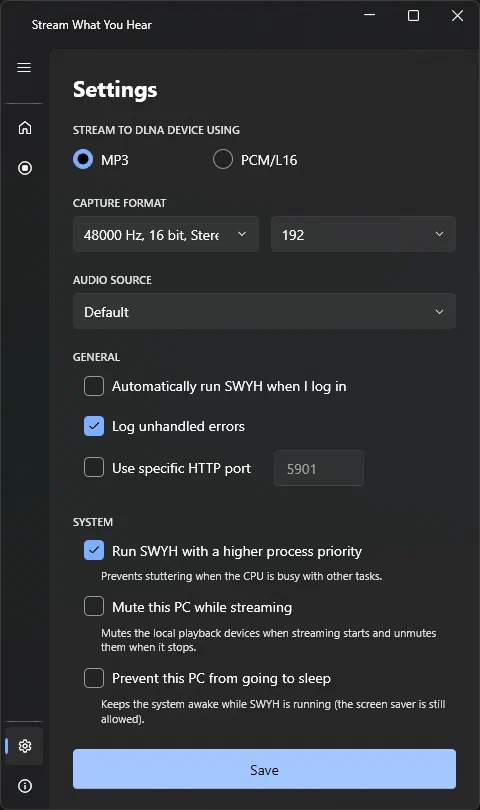
Task: Uncheck Log unhandled errors
Action: (x=94, y=426)
